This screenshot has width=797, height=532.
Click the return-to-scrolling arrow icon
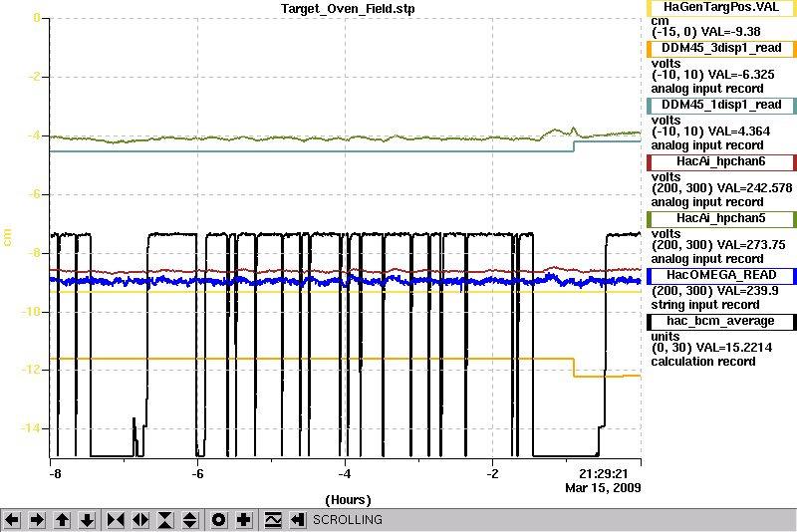click(x=297, y=520)
